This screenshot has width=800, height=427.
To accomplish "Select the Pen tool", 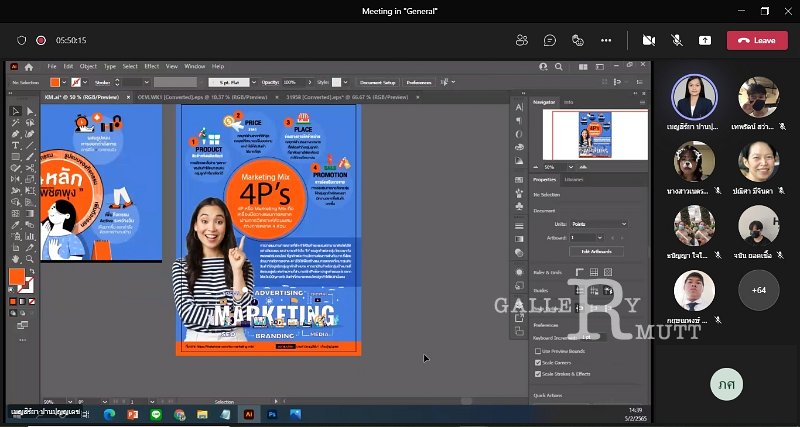I will [x=15, y=134].
